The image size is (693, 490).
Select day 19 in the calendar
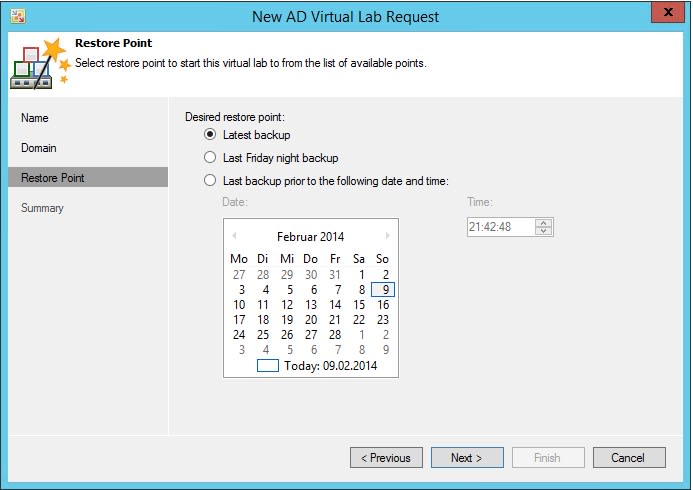287,320
